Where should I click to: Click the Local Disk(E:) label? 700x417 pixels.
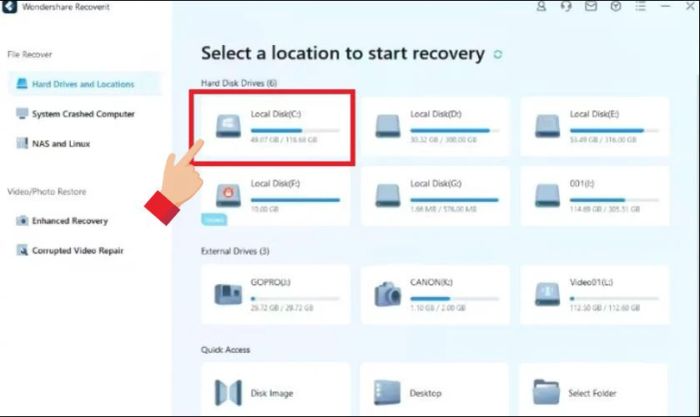click(x=594, y=114)
